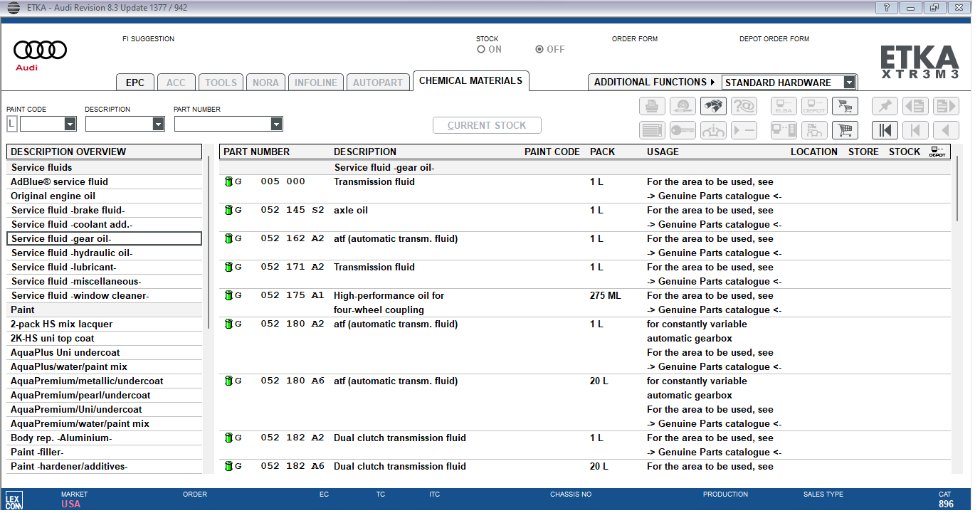Viewport: 980px width, 513px height.
Task: Click the key icon in toolbar
Action: pos(683,130)
